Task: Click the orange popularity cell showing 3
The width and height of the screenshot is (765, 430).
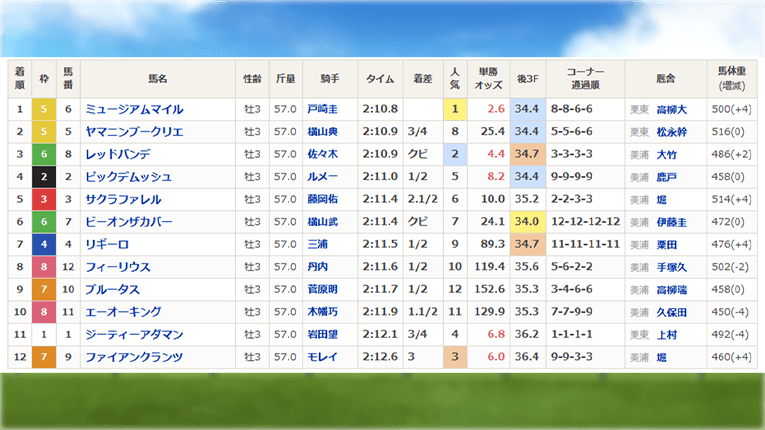Action: point(455,357)
